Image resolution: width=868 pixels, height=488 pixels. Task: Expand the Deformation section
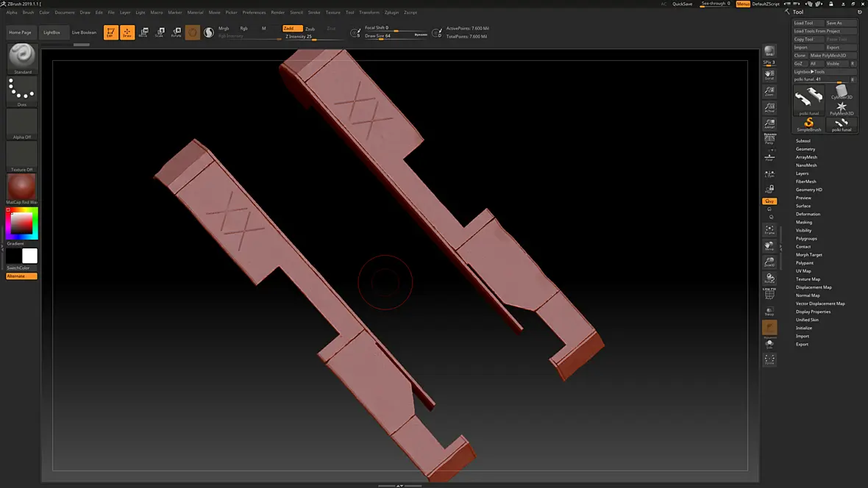tap(808, 214)
